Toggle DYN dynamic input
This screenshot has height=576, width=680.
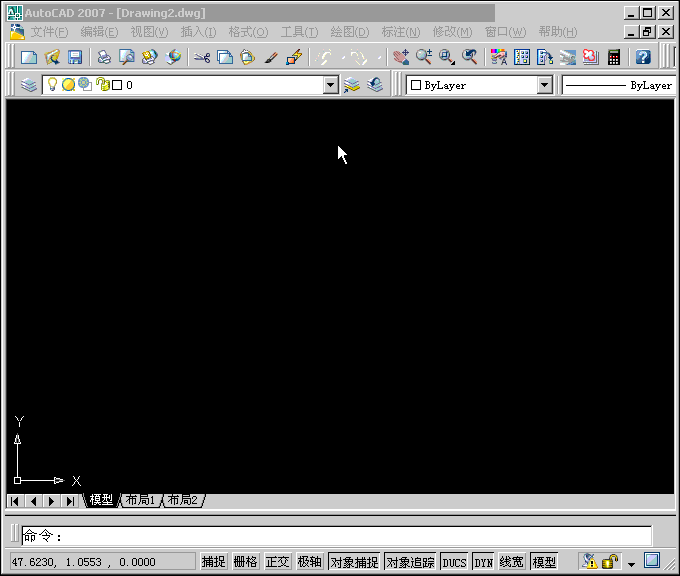[483, 562]
